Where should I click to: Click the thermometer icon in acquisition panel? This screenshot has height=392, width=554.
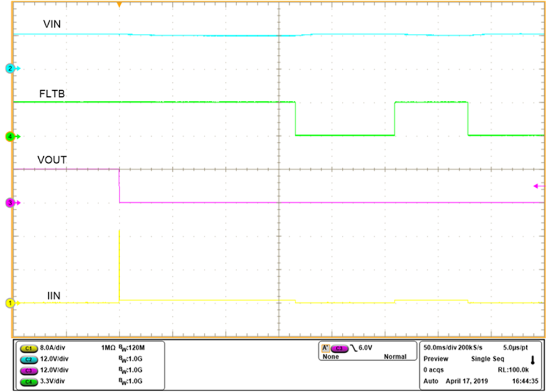click(x=533, y=360)
